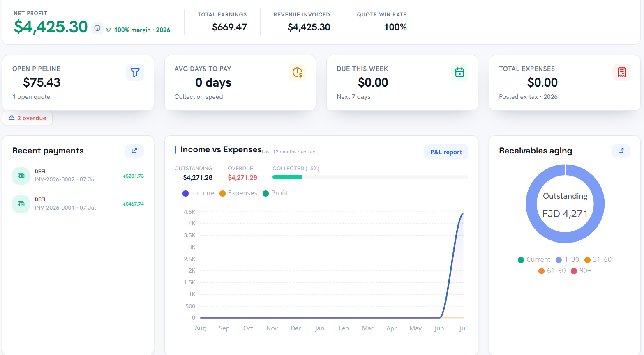Click the Total Expenses receipt icon
This screenshot has height=355, width=644.
pyautogui.click(x=622, y=73)
